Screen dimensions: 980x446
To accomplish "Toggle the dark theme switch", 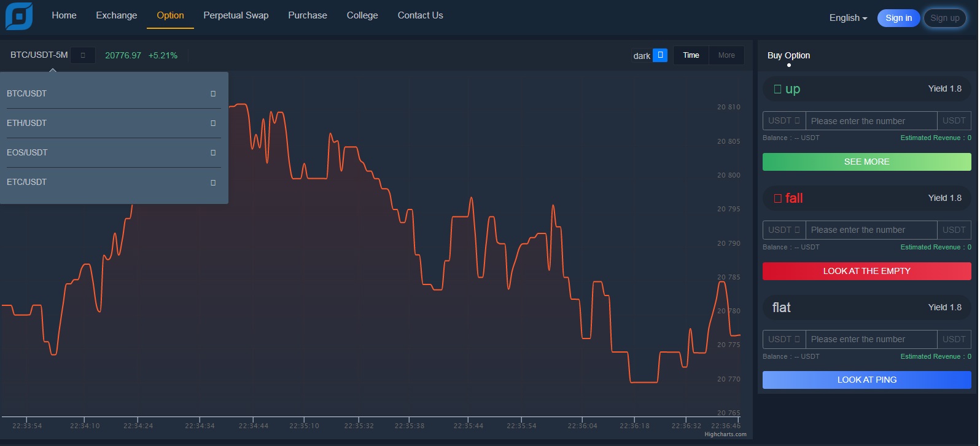I will (660, 55).
